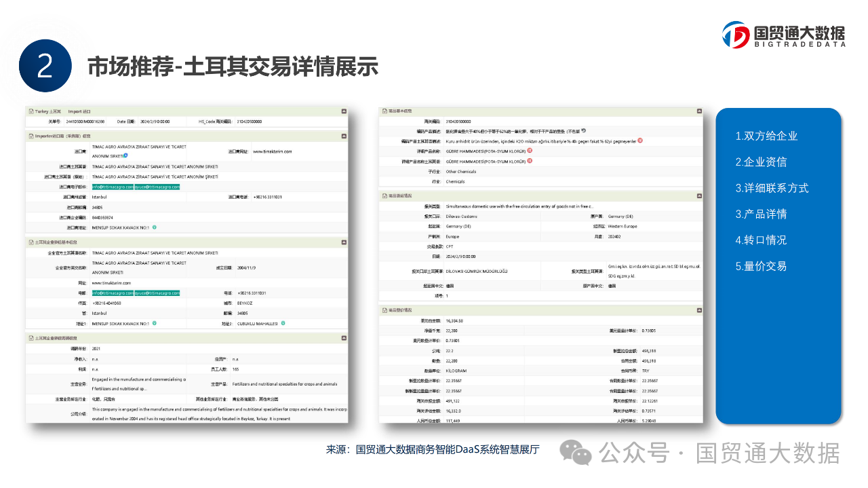Click trade terms value CPT
Screen dimensions: 868x488
coord(450,246)
